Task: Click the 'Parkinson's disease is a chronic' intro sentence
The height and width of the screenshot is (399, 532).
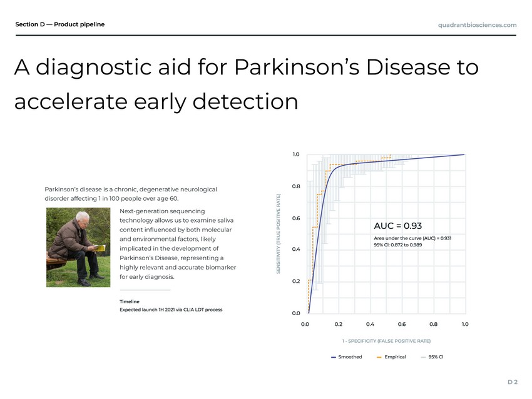Action: click(x=131, y=189)
